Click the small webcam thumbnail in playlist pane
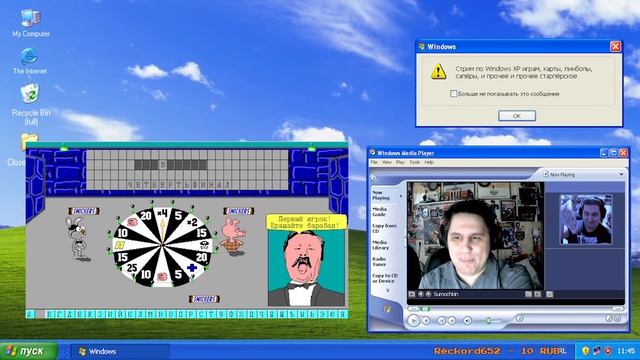The height and width of the screenshot is (360, 640). tap(586, 219)
